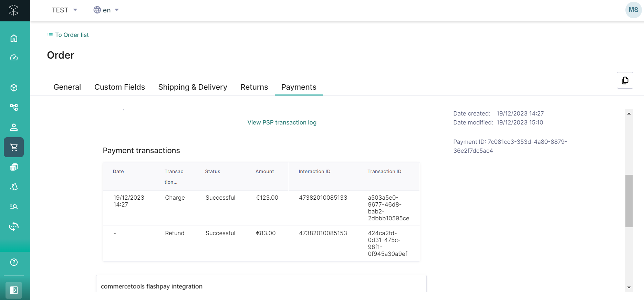Open the TEST project dropdown

click(x=64, y=10)
